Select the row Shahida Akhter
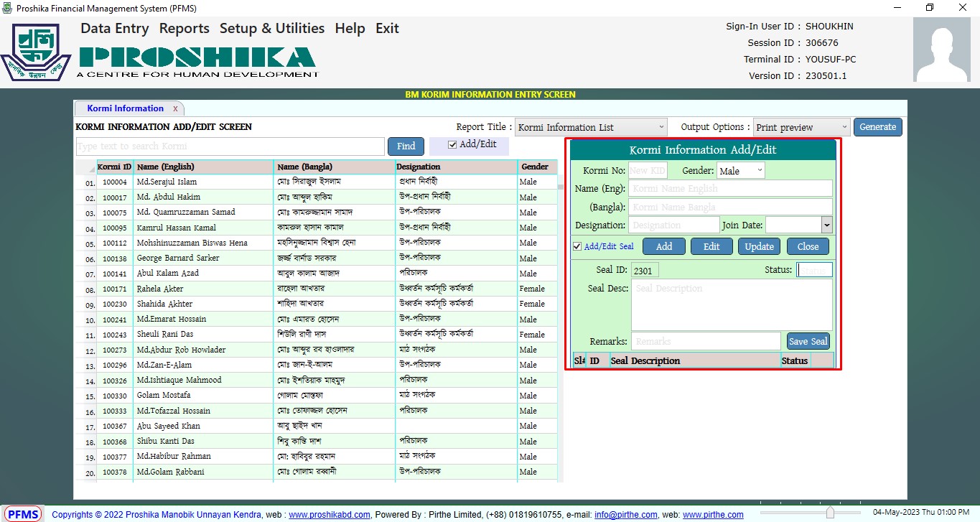Screen dimensions: 980x522 317,304
